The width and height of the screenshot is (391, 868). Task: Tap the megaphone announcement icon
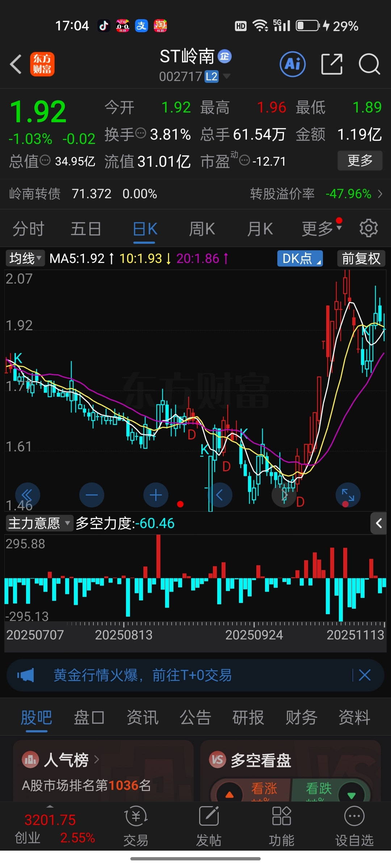pyautogui.click(x=25, y=675)
